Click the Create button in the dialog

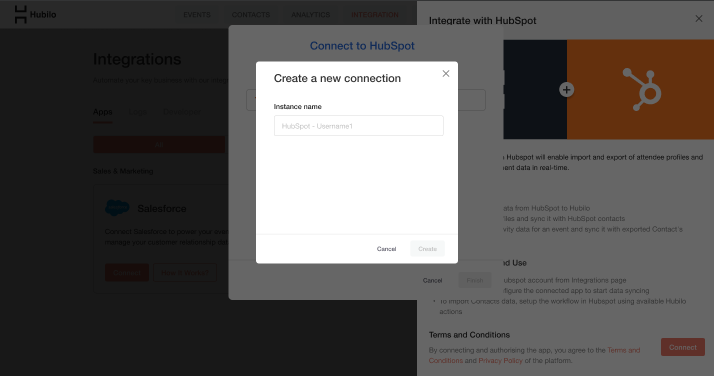coord(427,249)
